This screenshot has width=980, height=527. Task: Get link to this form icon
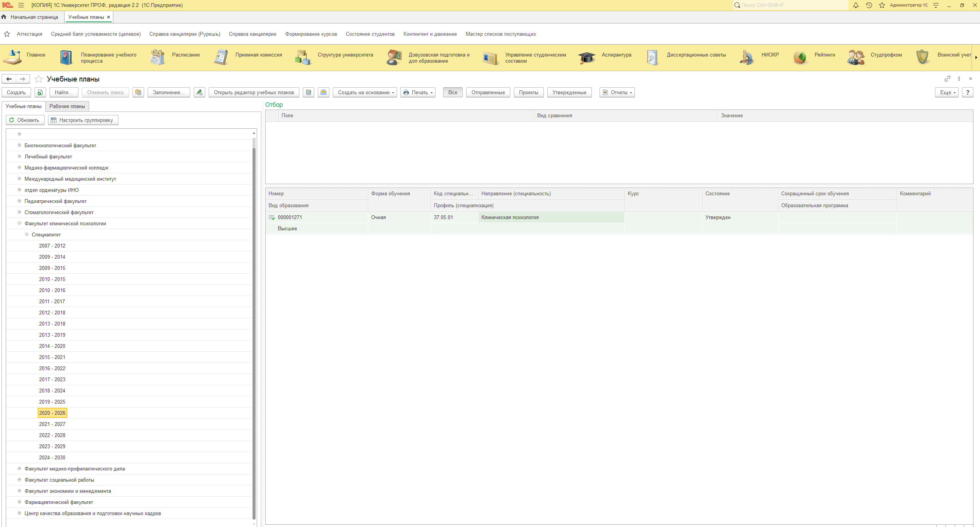click(947, 78)
